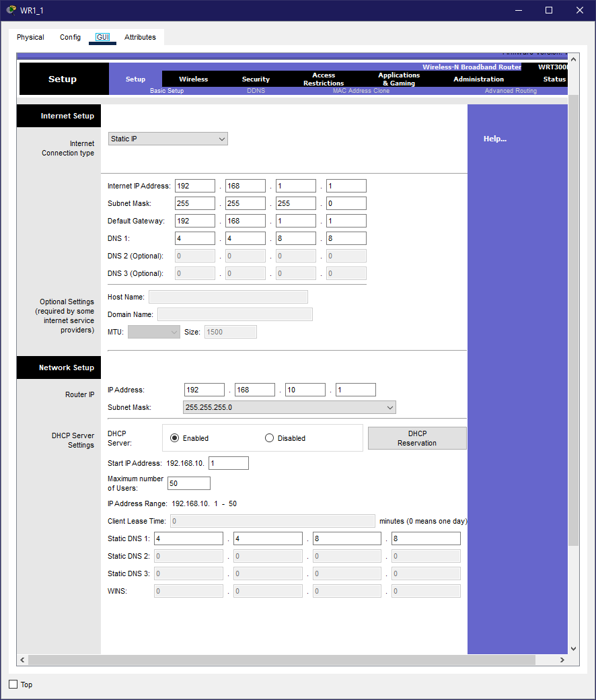Switch to the Physical tab
The image size is (596, 700).
pyautogui.click(x=30, y=37)
